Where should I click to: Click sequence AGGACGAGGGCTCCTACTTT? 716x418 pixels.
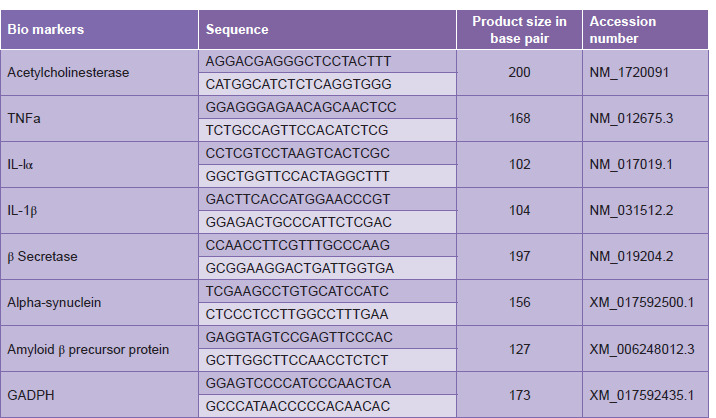(x=299, y=61)
